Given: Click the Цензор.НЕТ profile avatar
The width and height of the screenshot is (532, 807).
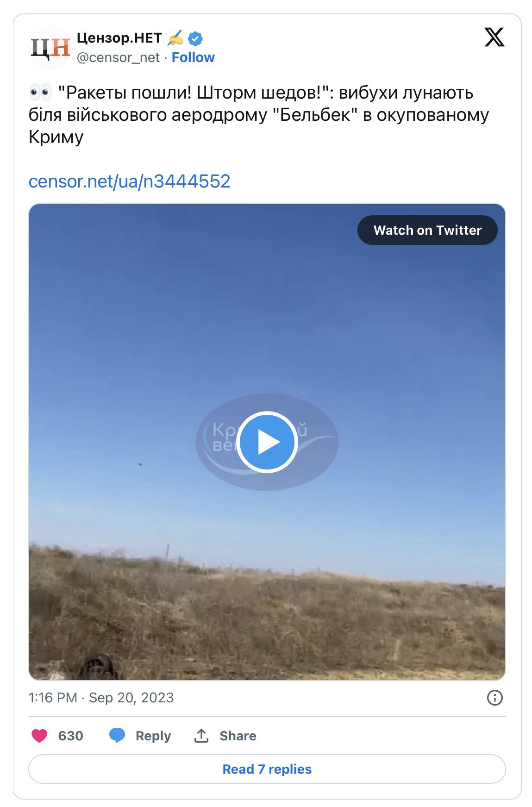Looking at the screenshot, I should click(x=50, y=48).
